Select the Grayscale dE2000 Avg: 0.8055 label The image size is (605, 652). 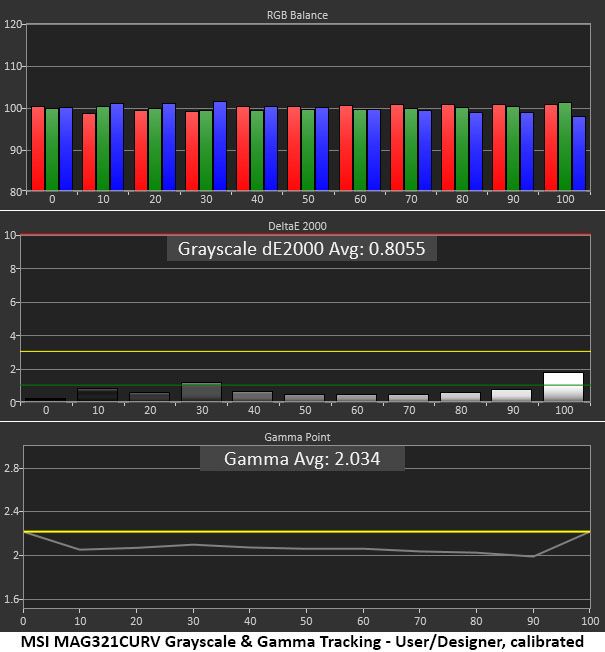(301, 249)
